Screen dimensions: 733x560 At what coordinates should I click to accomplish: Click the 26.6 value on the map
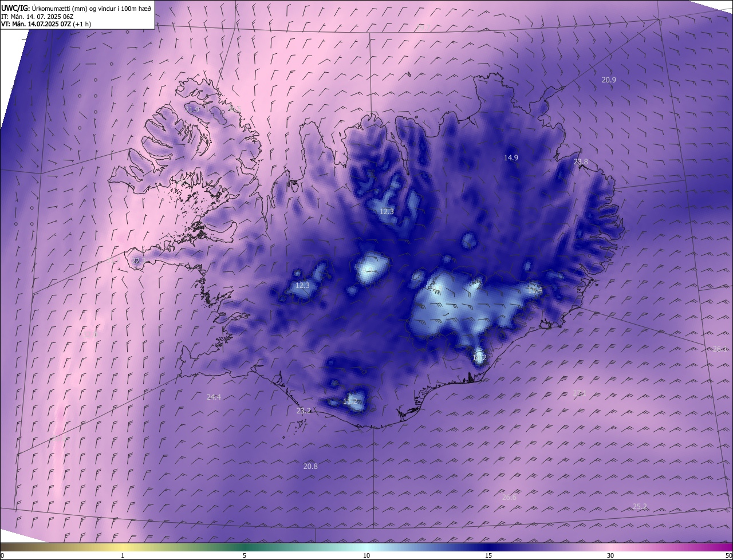tap(509, 498)
